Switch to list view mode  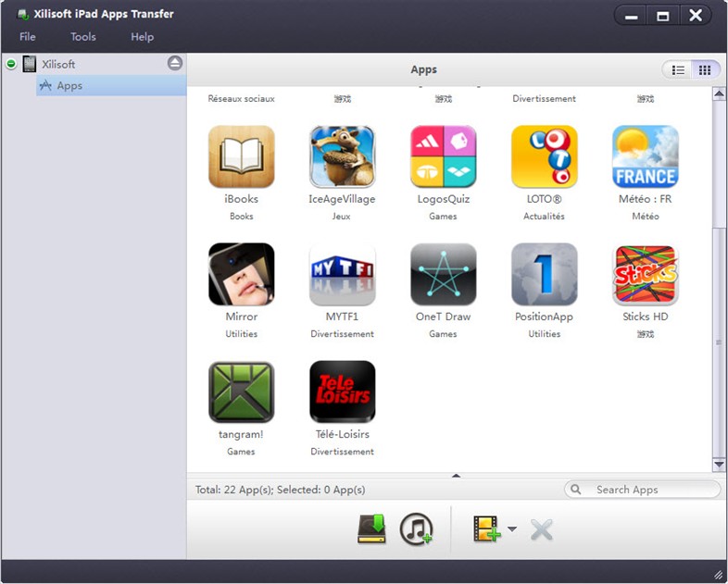pyautogui.click(x=679, y=69)
